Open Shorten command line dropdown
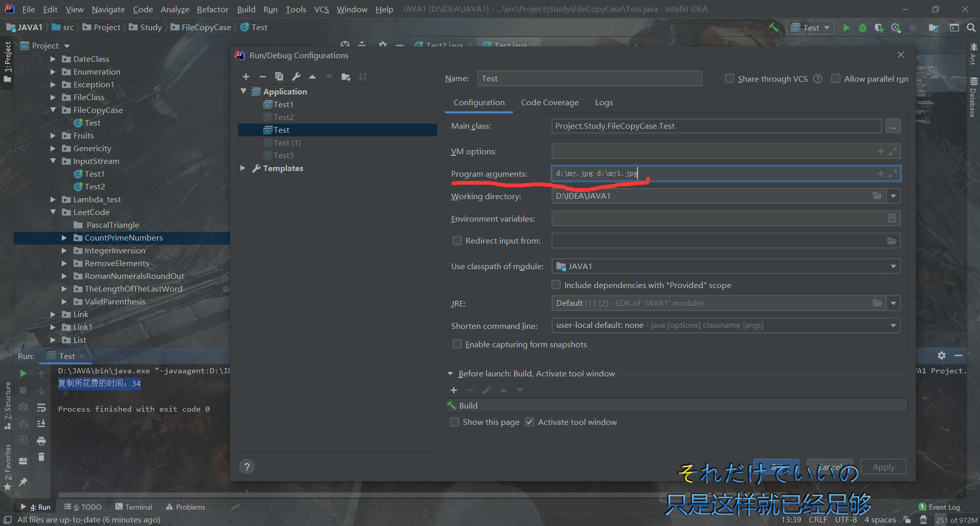 (x=893, y=325)
